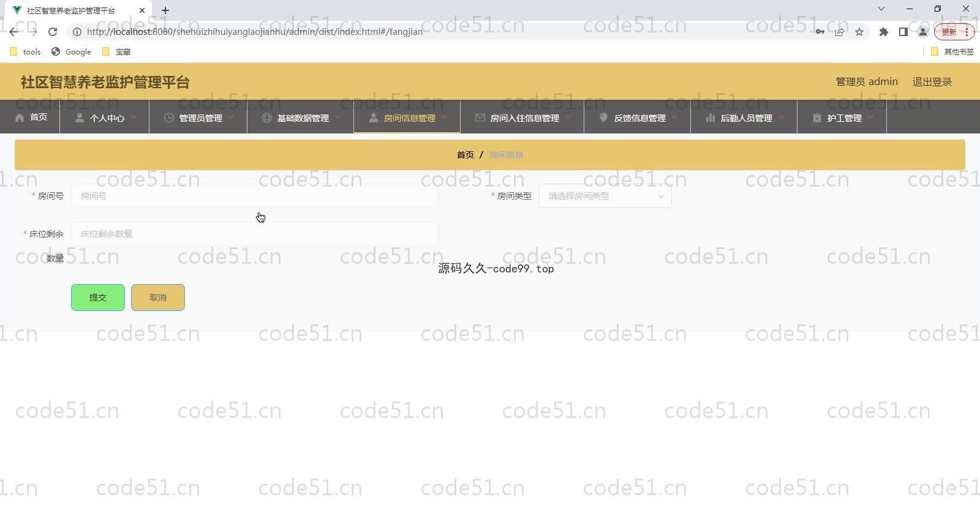Open the 护工管理 menu

coord(843,118)
